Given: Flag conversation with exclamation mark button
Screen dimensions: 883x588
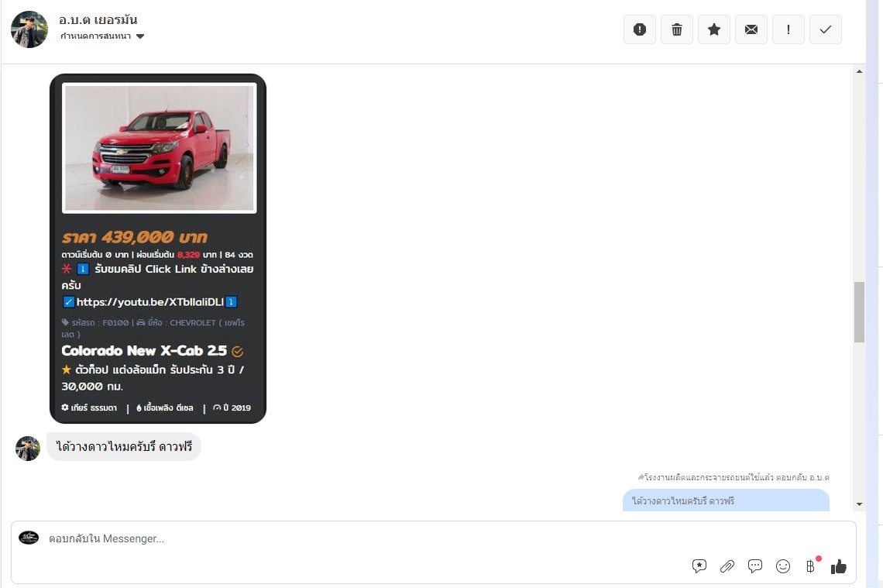Looking at the screenshot, I should tap(789, 29).
